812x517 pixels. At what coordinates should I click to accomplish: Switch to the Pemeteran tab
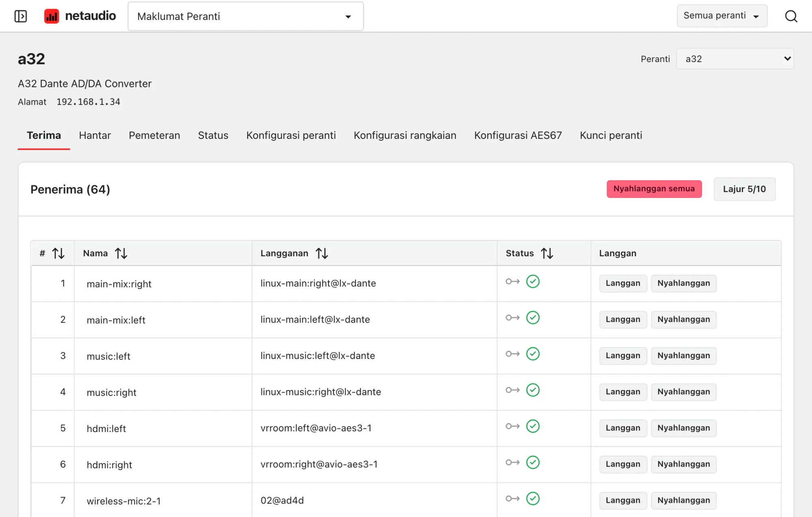154,135
